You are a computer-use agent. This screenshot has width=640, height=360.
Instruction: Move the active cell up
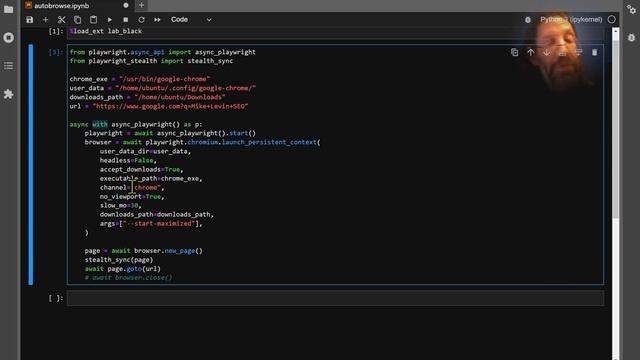tap(530, 52)
